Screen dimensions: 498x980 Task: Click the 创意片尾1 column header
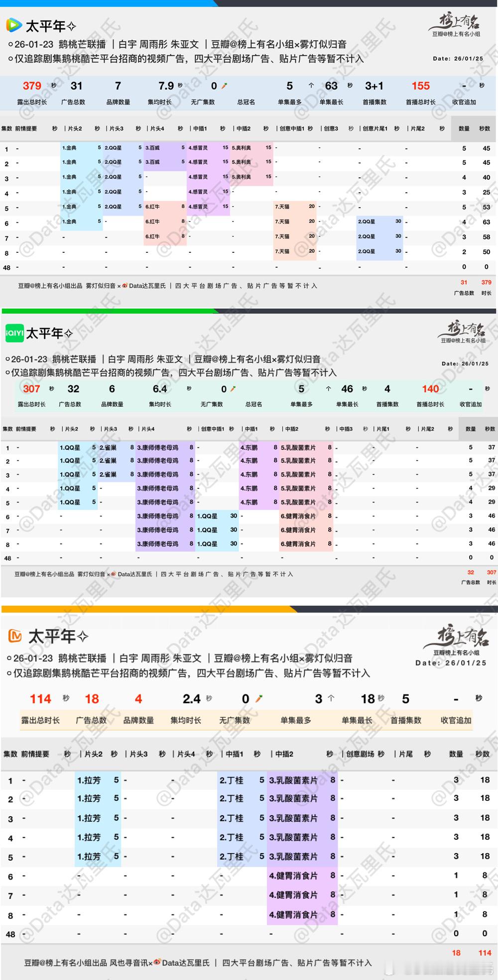tap(375, 128)
